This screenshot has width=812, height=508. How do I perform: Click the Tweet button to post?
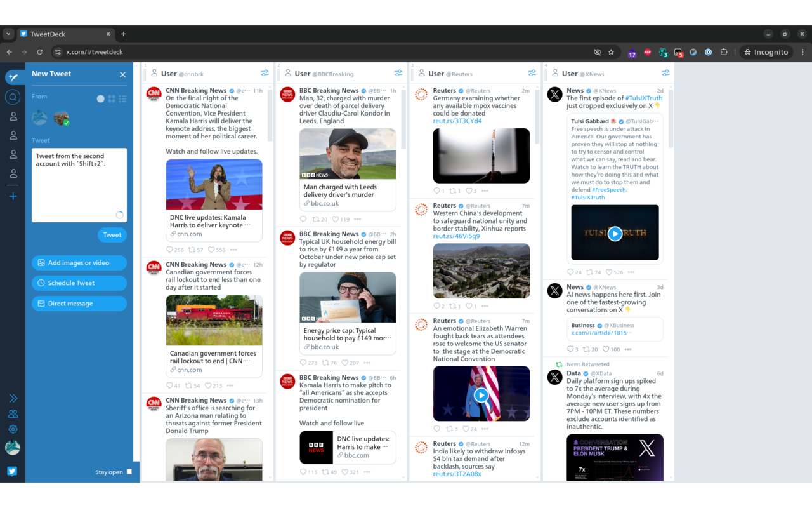pyautogui.click(x=112, y=234)
